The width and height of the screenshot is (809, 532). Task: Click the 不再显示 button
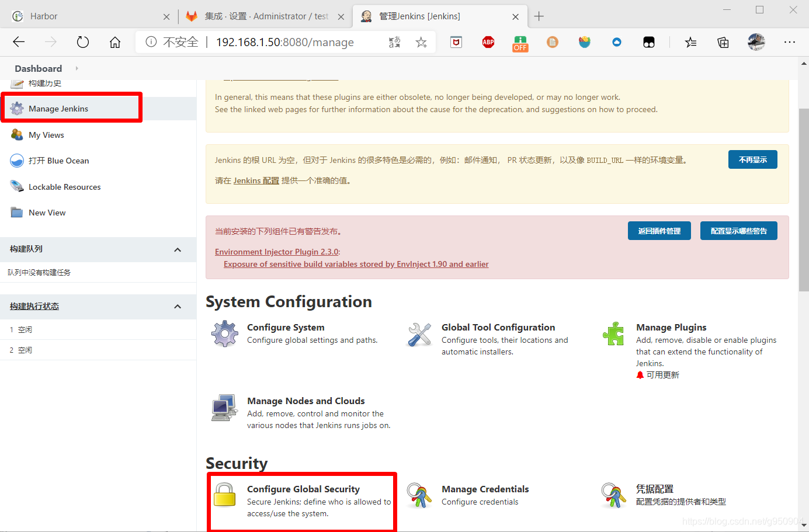752,159
